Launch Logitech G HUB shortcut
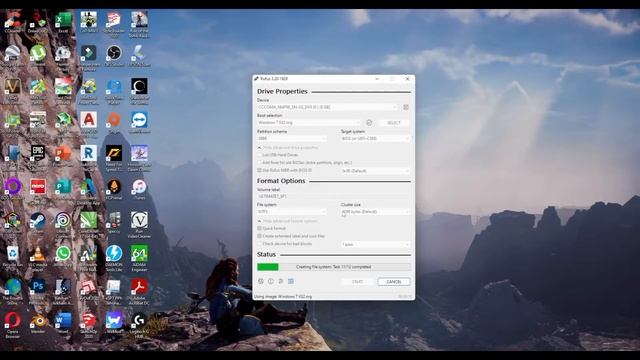This screenshot has height=360, width=640. (139, 326)
